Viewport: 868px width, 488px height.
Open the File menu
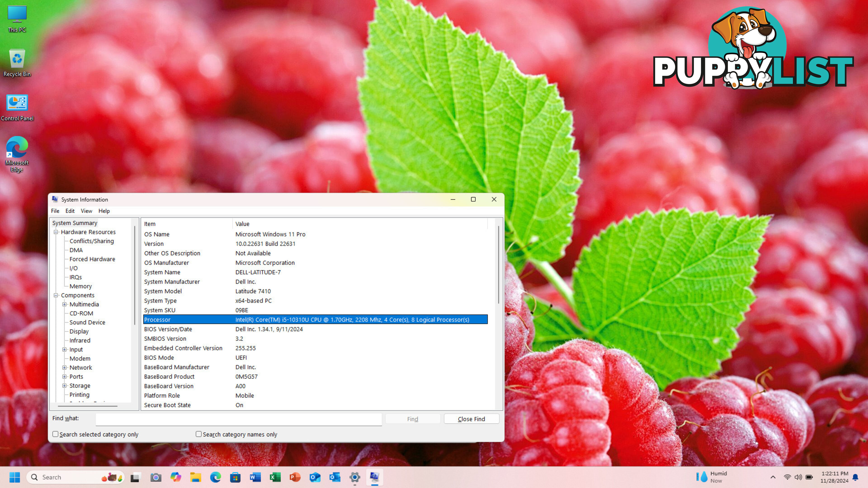click(x=55, y=211)
